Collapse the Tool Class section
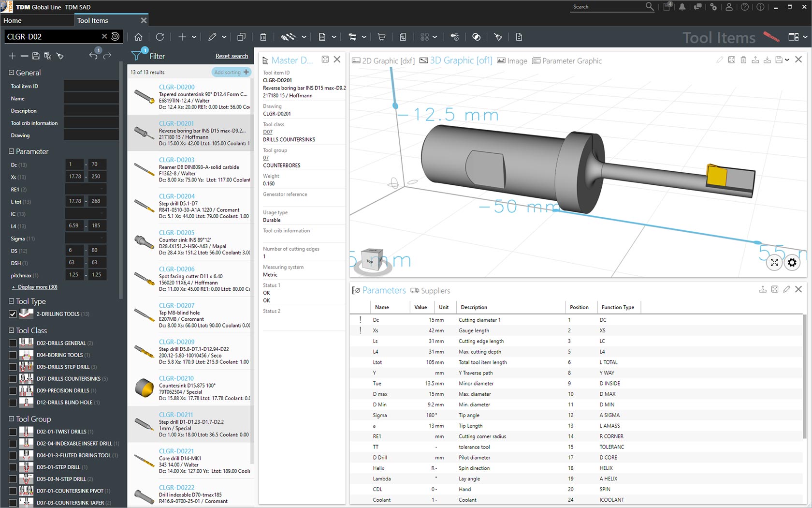The height and width of the screenshot is (508, 812). tap(11, 330)
